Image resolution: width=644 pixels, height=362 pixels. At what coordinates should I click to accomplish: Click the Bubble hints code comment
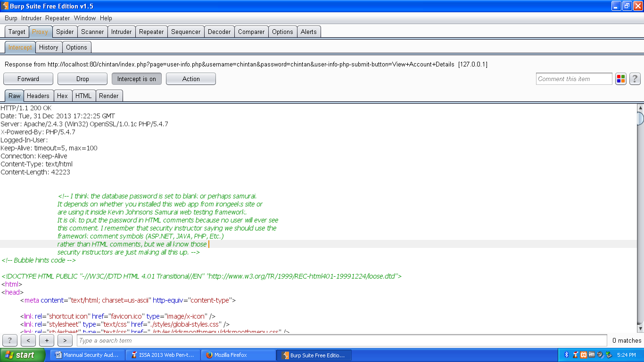[x=39, y=260]
